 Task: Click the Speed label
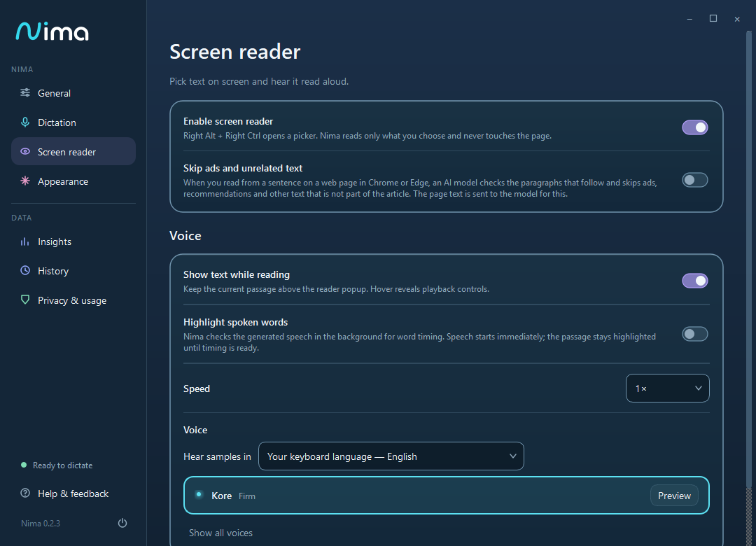click(x=196, y=388)
